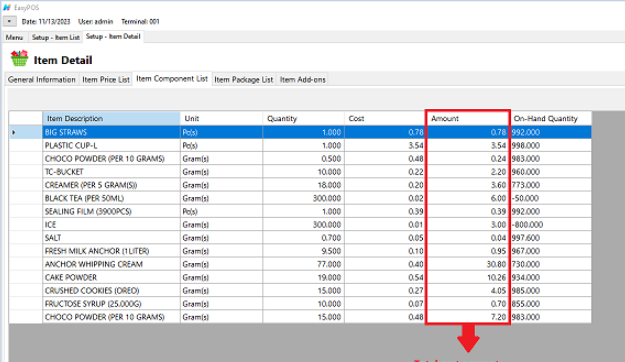Select the ANCHOR WHIPPING CREAM row
Image resolution: width=625 pixels, height=362 pixels.
tap(300, 264)
